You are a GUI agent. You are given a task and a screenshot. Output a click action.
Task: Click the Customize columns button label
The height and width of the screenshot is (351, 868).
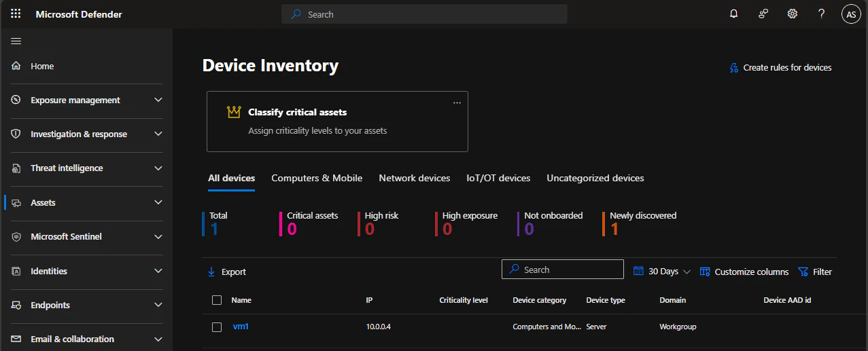click(x=752, y=272)
